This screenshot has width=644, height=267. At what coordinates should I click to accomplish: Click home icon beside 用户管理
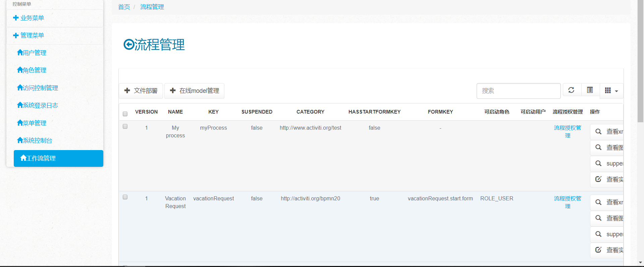pyautogui.click(x=20, y=52)
